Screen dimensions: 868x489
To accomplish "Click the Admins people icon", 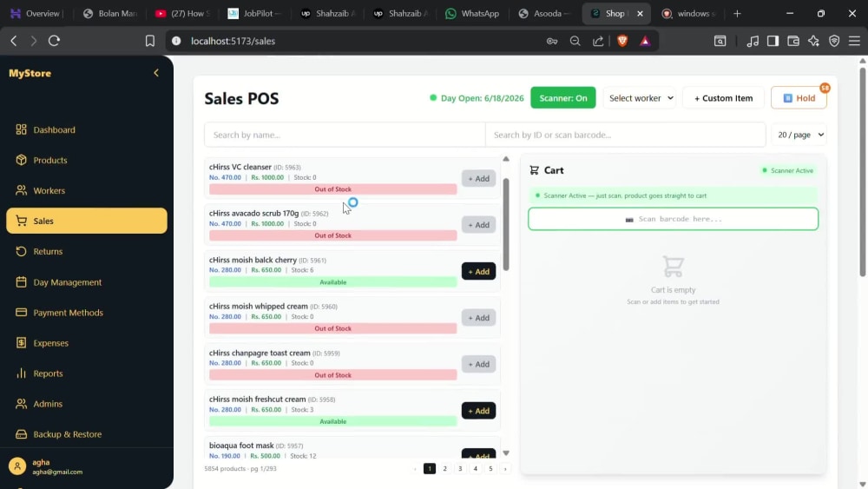I will [x=21, y=404].
